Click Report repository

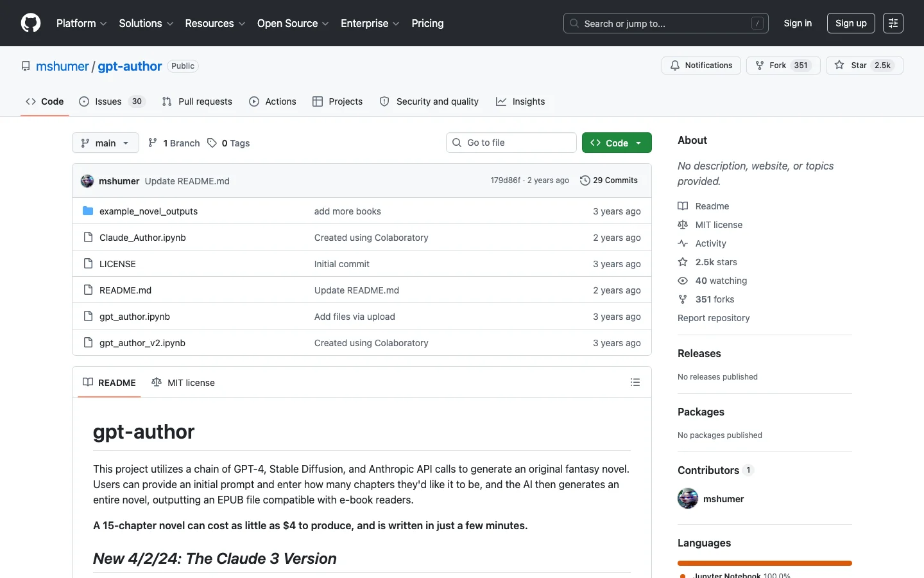tap(714, 318)
